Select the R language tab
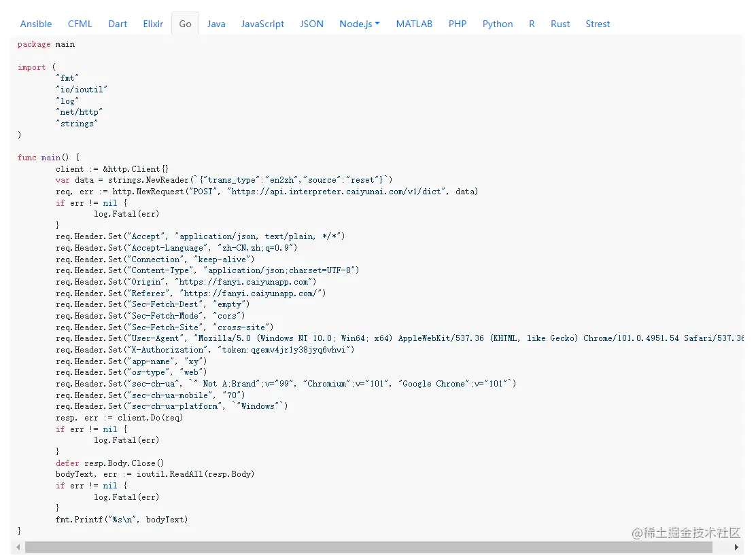The width and height of the screenshot is (756, 555). [532, 24]
